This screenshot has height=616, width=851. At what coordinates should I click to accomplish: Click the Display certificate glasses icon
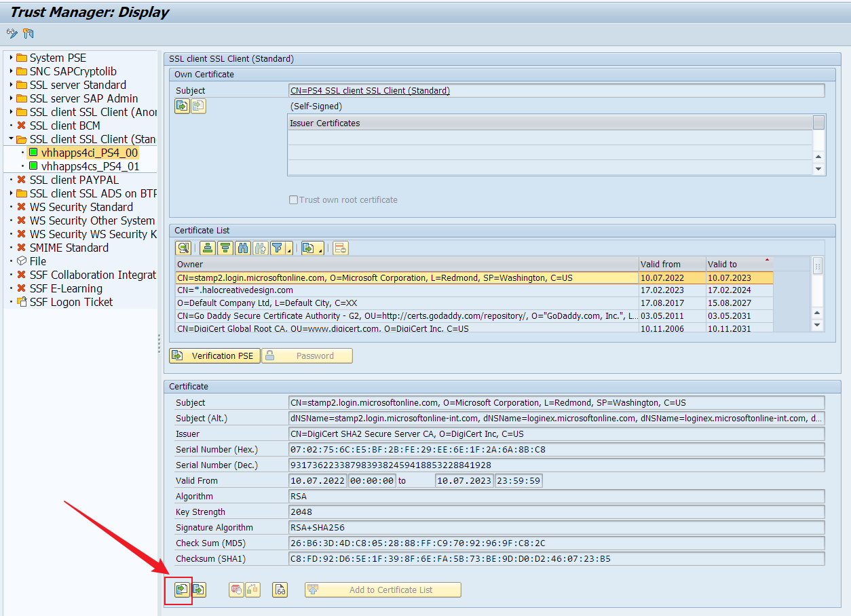pyautogui.click(x=280, y=590)
